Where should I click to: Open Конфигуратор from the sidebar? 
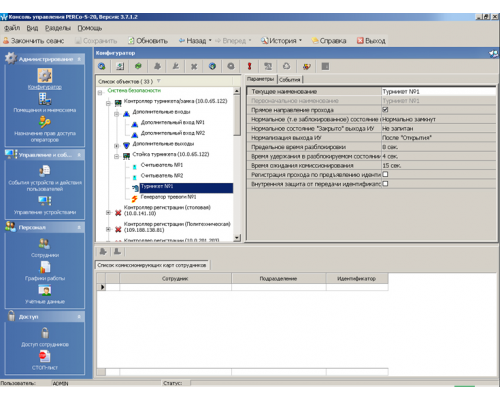tap(45, 79)
